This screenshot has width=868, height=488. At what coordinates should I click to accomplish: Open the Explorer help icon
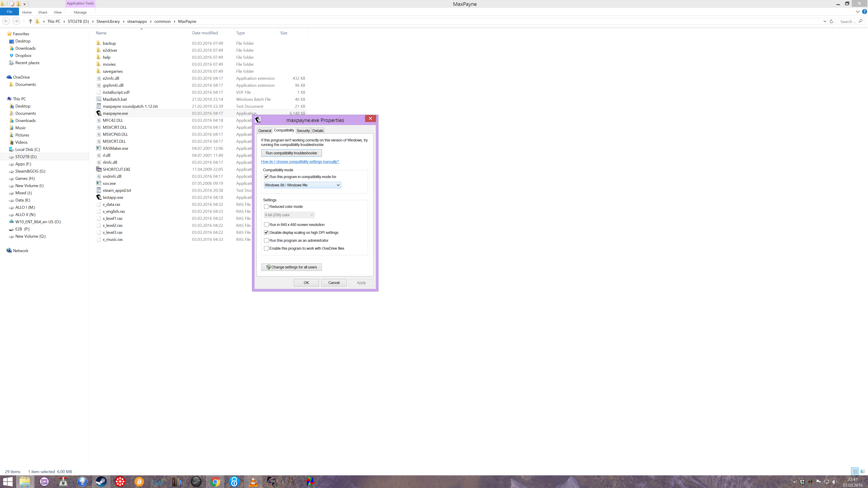(x=864, y=12)
